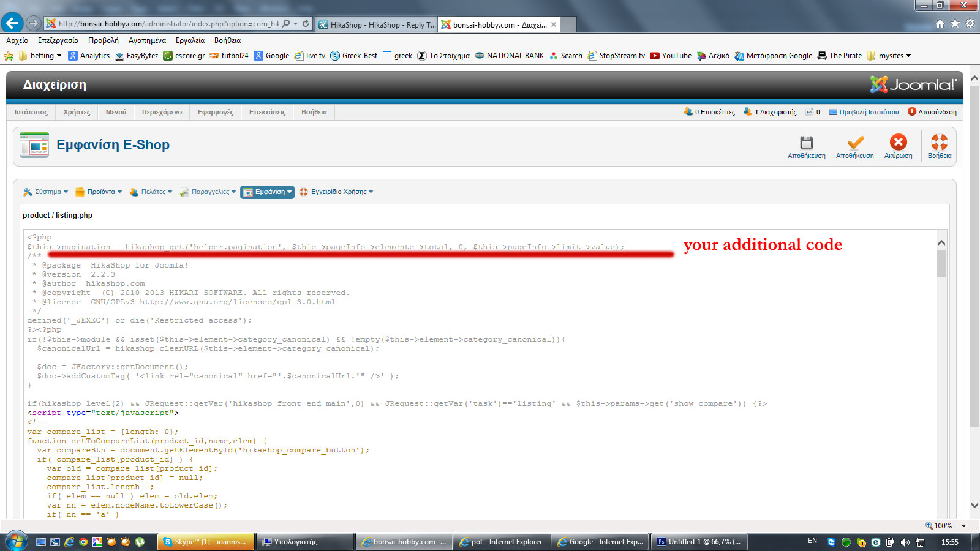Open the betting favorites folder dropdown
Viewport: 980px width, 551px height.
(x=40, y=56)
